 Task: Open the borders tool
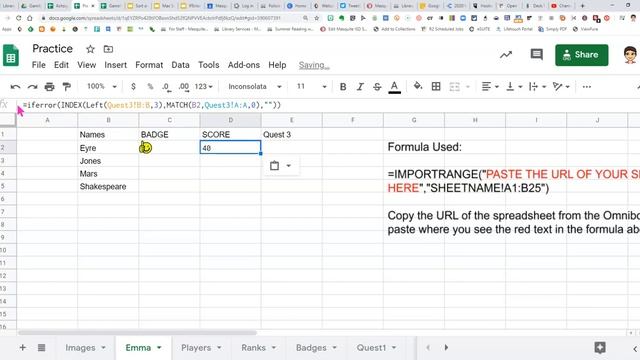[x=436, y=86]
